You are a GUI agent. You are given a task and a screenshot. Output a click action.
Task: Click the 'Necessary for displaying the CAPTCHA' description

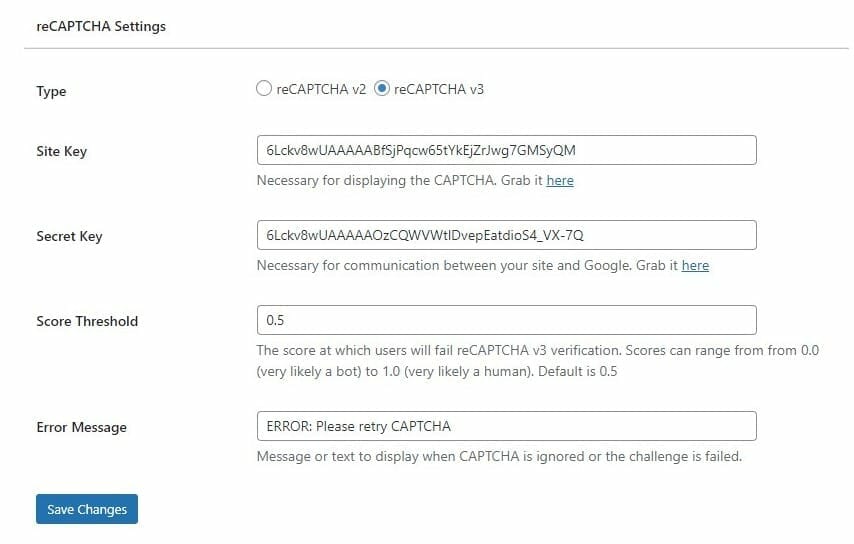click(x=415, y=180)
